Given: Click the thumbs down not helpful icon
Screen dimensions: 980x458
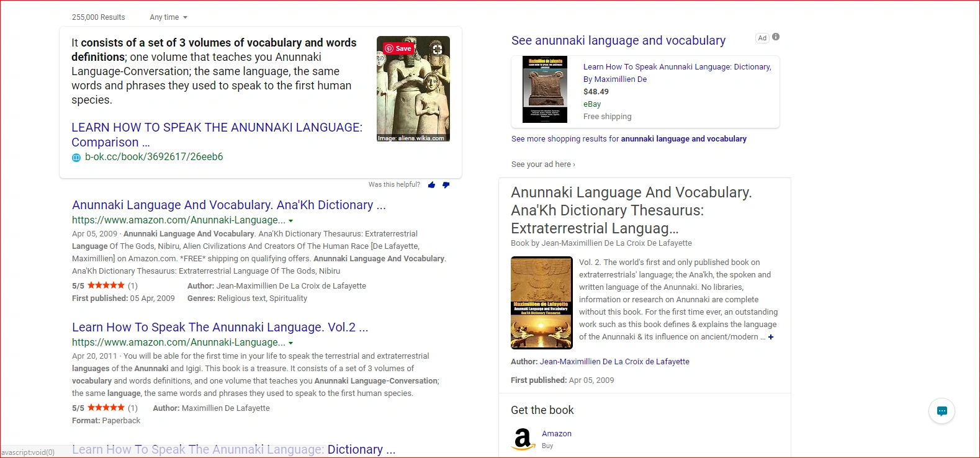Looking at the screenshot, I should click(446, 185).
